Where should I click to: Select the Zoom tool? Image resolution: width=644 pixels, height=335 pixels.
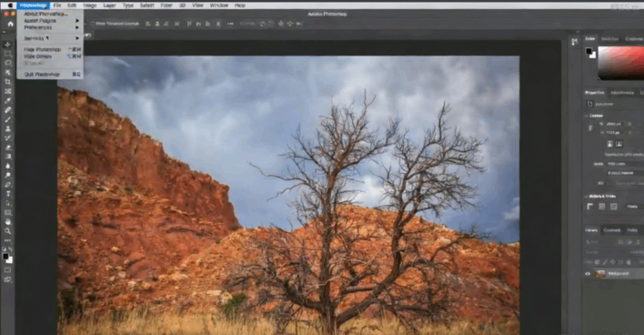7,231
